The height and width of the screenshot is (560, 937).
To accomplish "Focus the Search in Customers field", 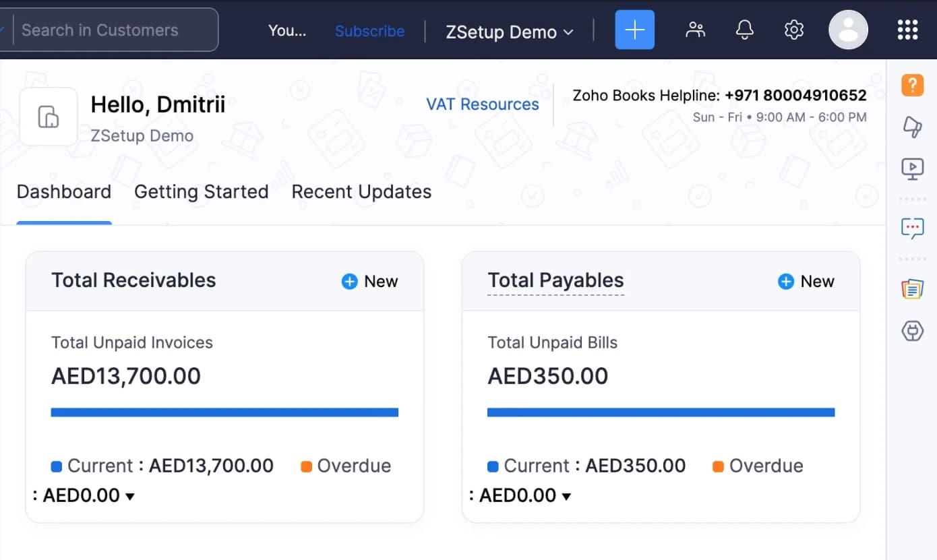I will [x=116, y=30].
